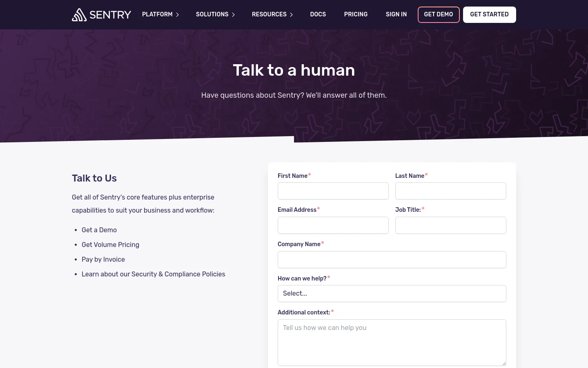The height and width of the screenshot is (368, 588).
Task: Click the Sentry logo
Action: (101, 15)
